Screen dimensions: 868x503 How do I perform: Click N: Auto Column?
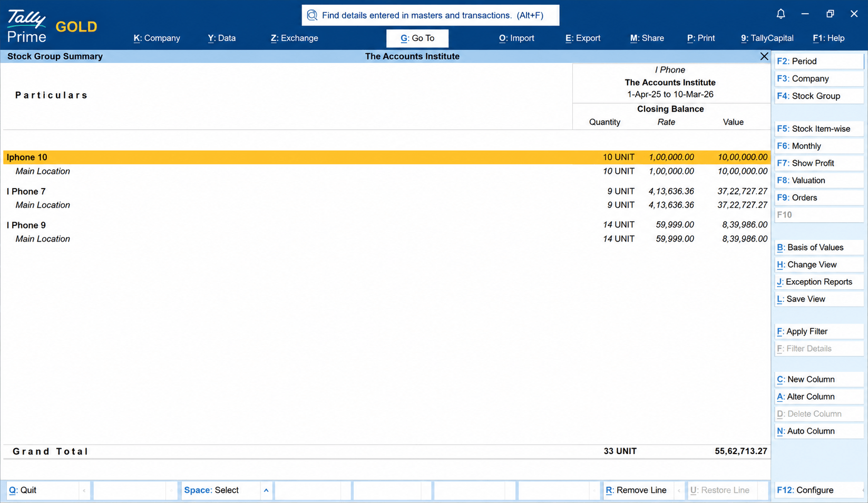pyautogui.click(x=819, y=431)
